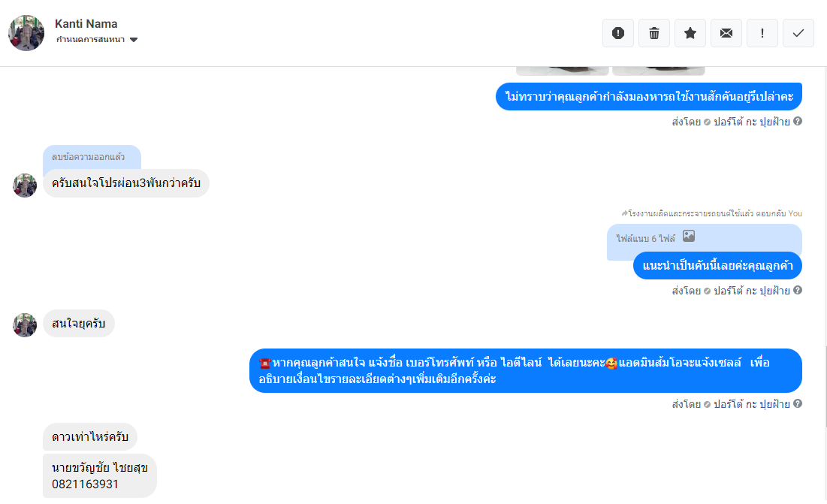Click the dropdown arrow beside กำหนดการสนทนา
The image size is (827, 504).
(134, 40)
